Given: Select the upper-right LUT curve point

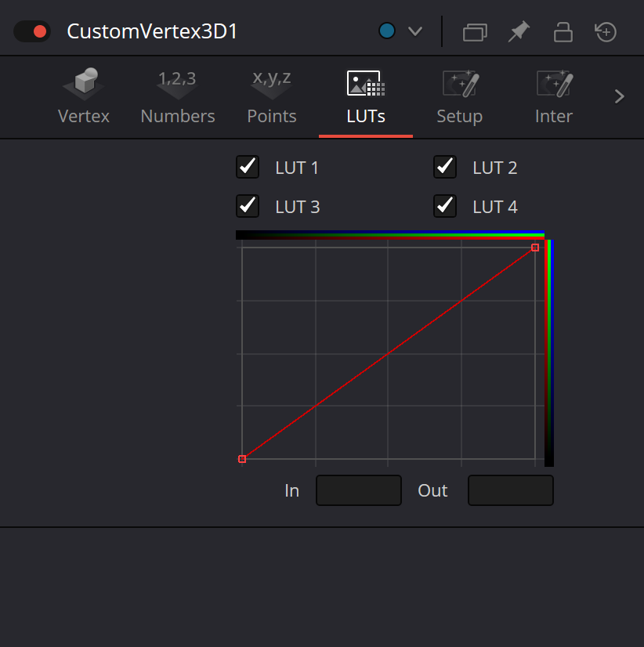Looking at the screenshot, I should tap(535, 248).
